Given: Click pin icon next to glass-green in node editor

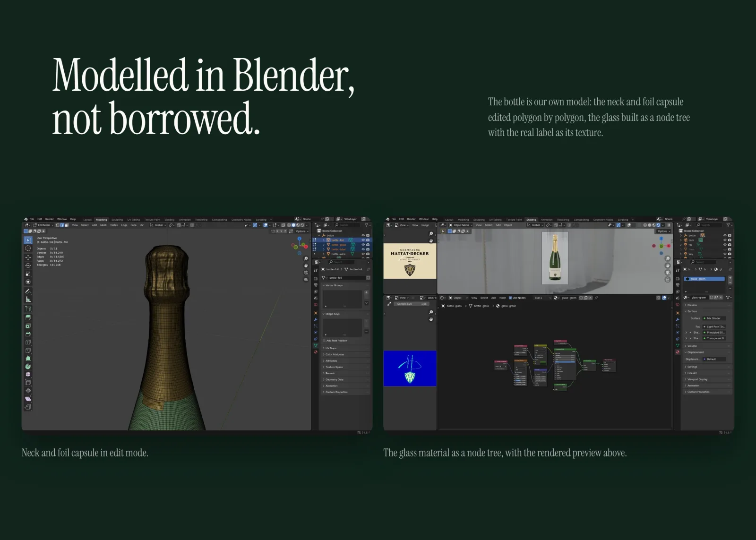Looking at the screenshot, I should pyautogui.click(x=596, y=298).
